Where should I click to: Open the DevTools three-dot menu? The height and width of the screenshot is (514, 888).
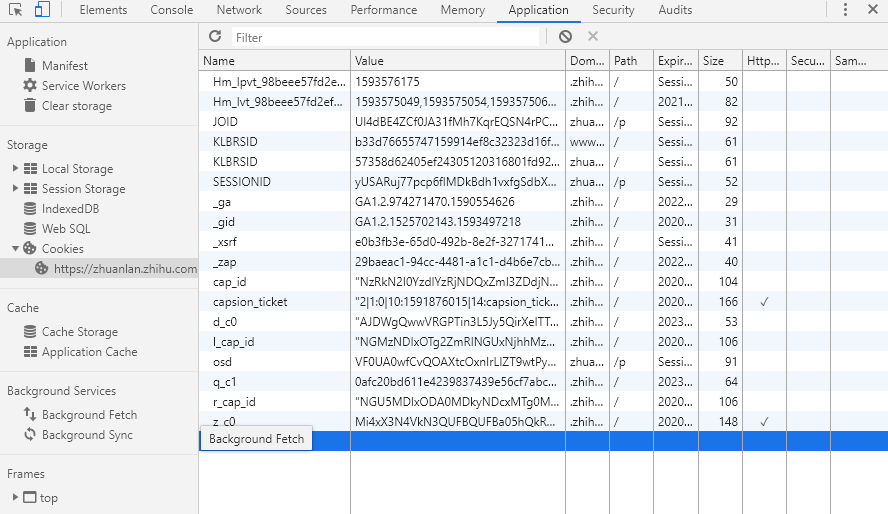tap(845, 10)
